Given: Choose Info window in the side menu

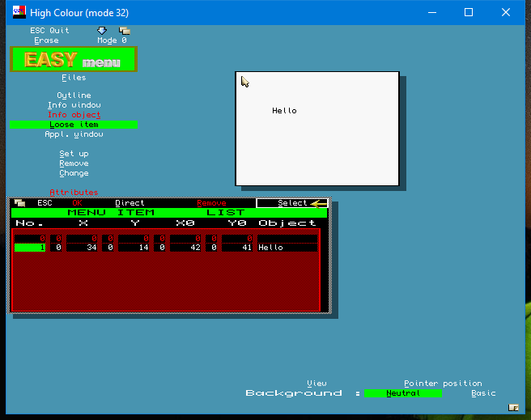Looking at the screenshot, I should (74, 105).
